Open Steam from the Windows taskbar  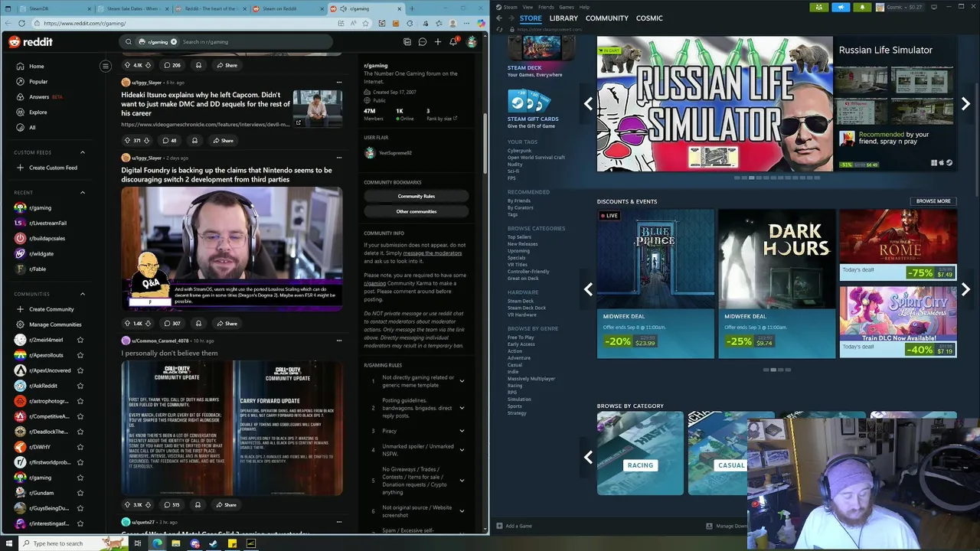pyautogui.click(x=213, y=543)
